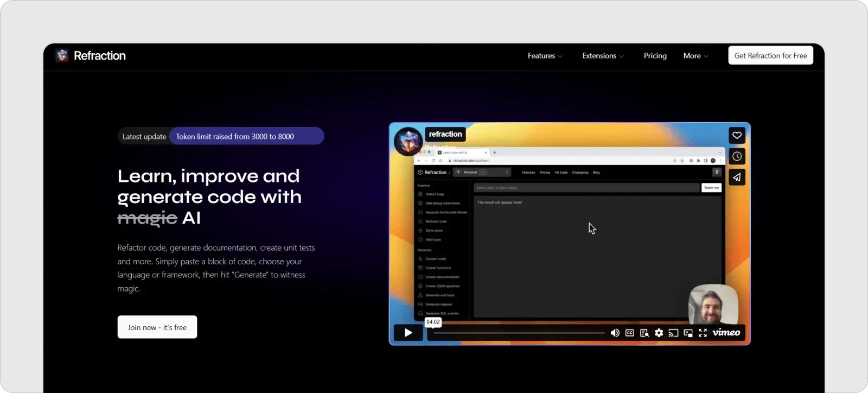Expand the Features dropdown menu
Screen dimensions: 868x393
coord(545,56)
